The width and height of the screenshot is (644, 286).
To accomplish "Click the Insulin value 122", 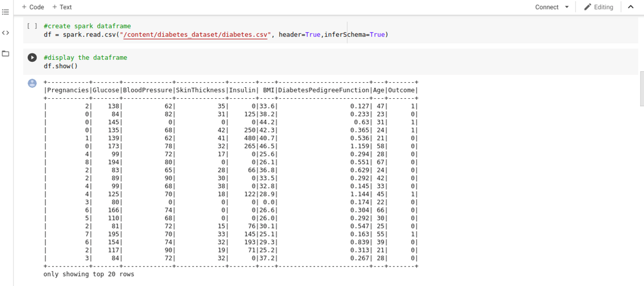I will coord(250,194).
